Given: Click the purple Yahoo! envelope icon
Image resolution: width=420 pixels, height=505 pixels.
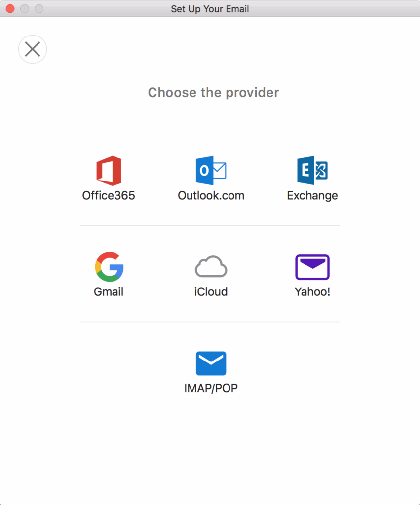Looking at the screenshot, I should coord(312,267).
